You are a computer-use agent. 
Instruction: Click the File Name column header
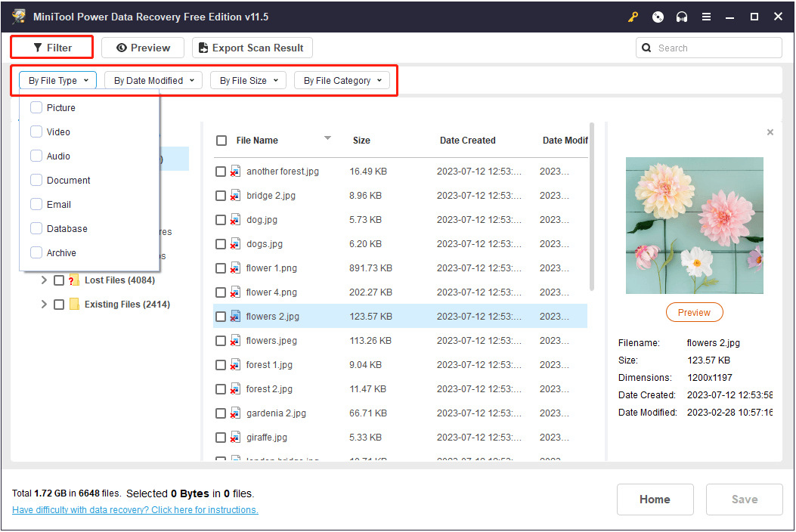pos(257,141)
